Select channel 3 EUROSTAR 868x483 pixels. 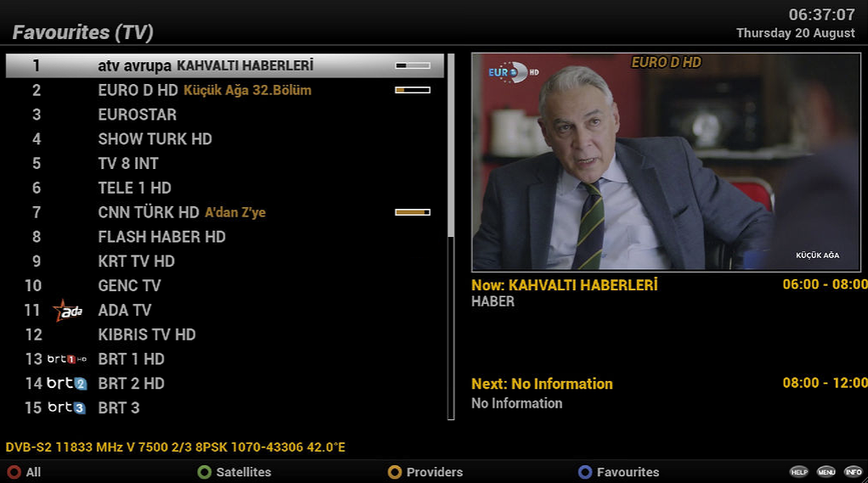pyautogui.click(x=225, y=115)
